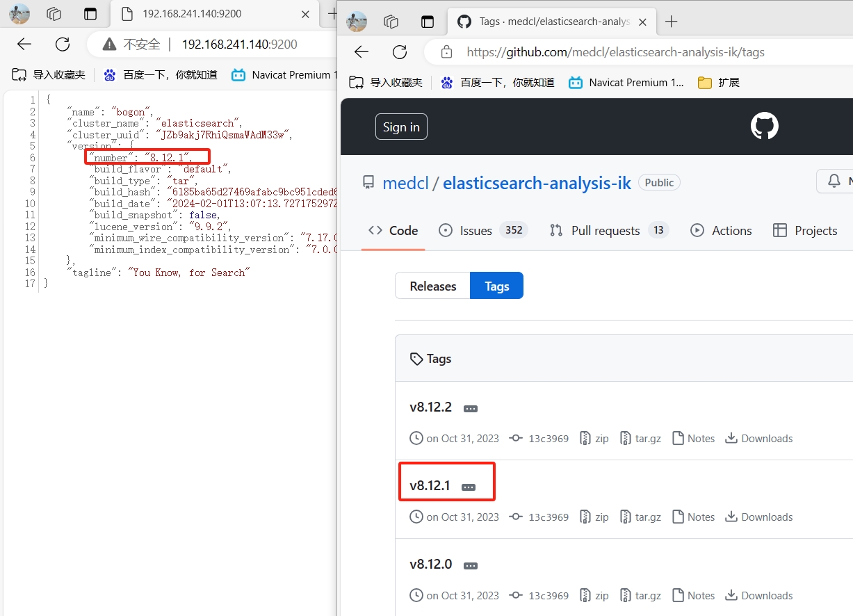Click the 不安全 warning icon in address bar
Viewport: 853px width, 616px height.
point(109,44)
